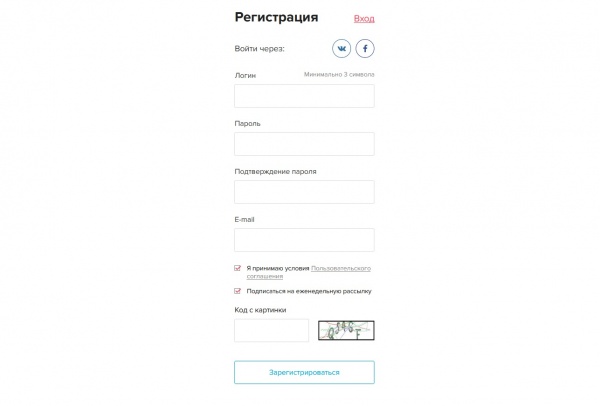
Task: Toggle the weekly newsletter subscription checkbox
Action: pyautogui.click(x=238, y=291)
